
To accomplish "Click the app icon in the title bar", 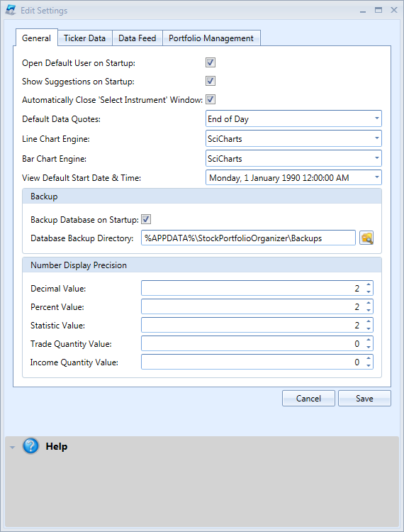I will [11, 10].
